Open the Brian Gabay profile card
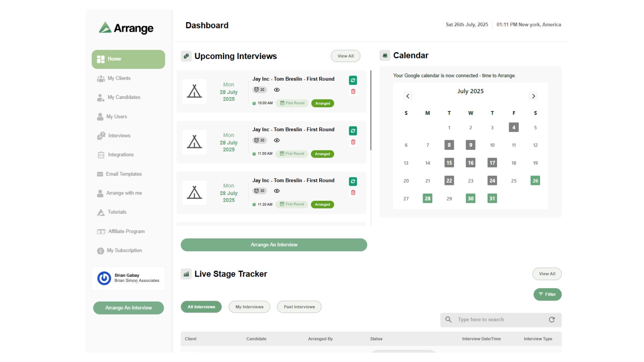Viewport: 644px width, 362px height. 128,278
